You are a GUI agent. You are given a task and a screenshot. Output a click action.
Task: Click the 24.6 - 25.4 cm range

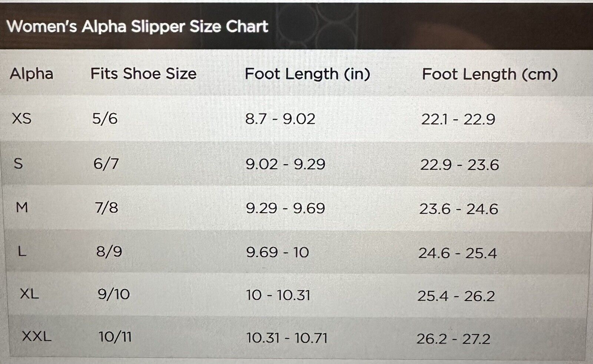pos(458,253)
